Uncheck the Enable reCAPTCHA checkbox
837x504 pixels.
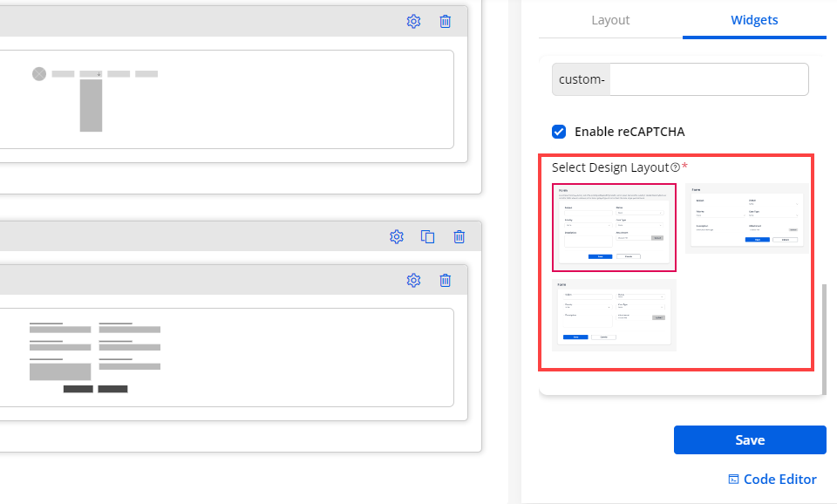tap(560, 132)
